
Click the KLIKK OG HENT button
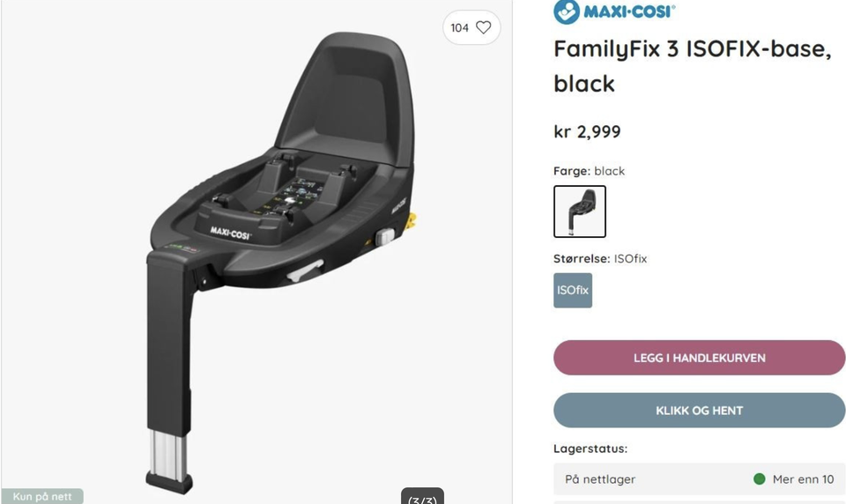(699, 411)
